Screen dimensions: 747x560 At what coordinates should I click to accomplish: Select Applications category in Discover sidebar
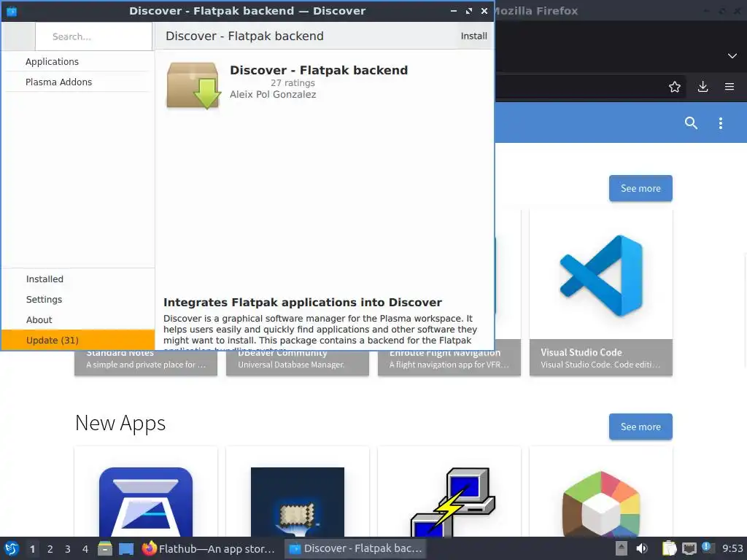[78, 61]
